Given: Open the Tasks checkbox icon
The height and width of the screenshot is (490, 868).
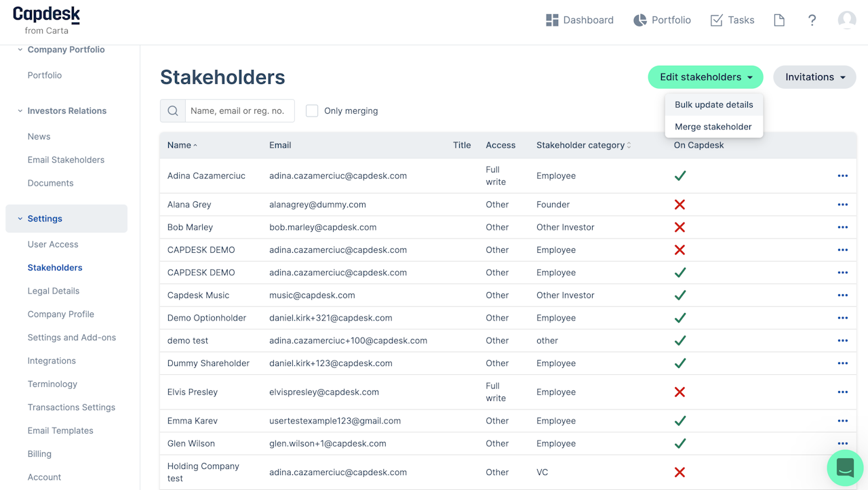Looking at the screenshot, I should coord(716,20).
